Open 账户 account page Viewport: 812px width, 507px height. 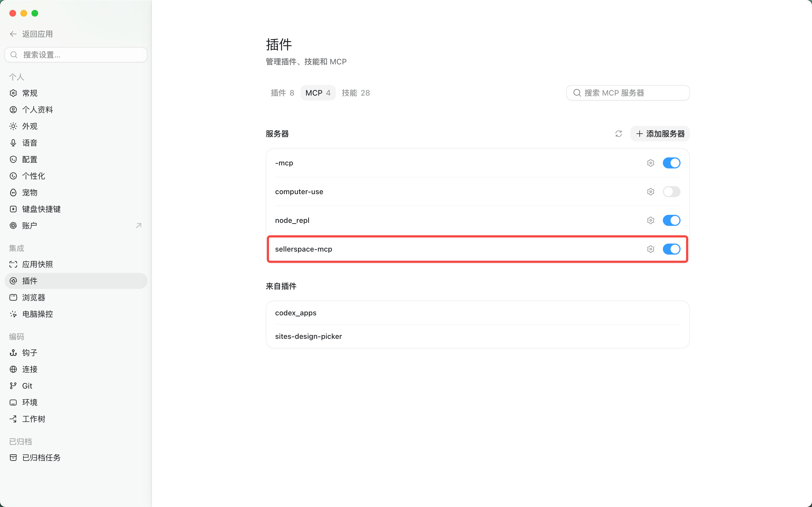[x=76, y=226]
